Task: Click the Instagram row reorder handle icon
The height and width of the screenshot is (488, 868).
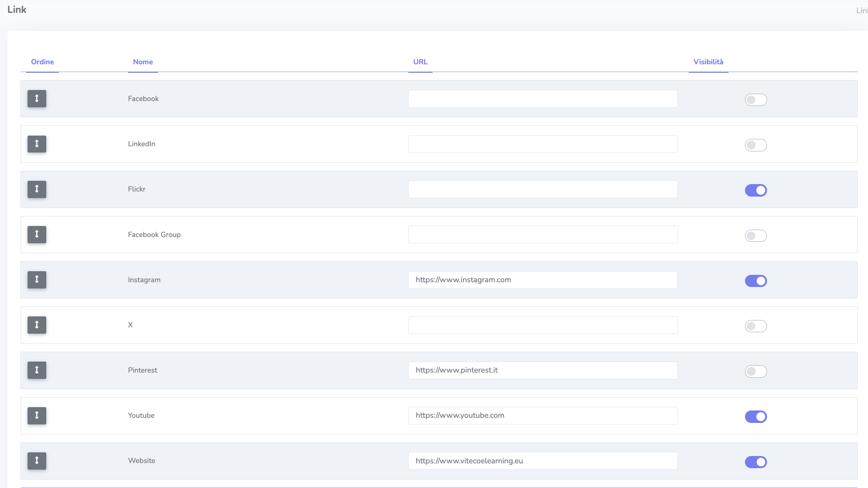Action: [37, 280]
